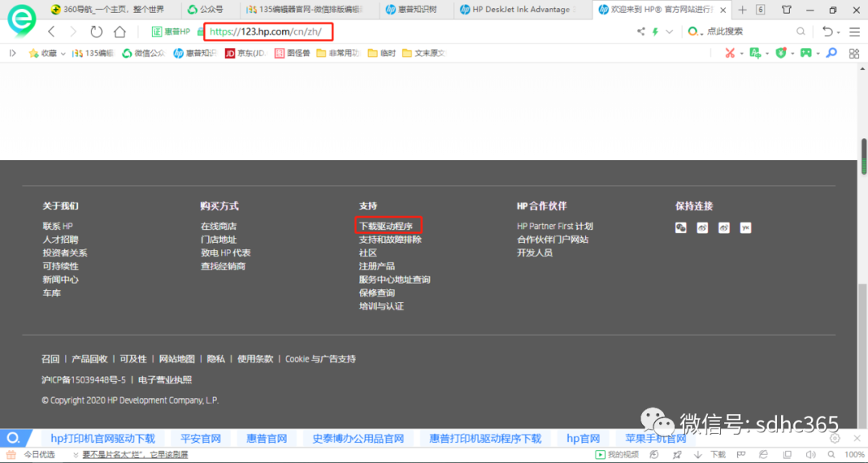This screenshot has height=463, width=868.
Task: Expand the game controller dropdown arrow
Action: coord(817,54)
